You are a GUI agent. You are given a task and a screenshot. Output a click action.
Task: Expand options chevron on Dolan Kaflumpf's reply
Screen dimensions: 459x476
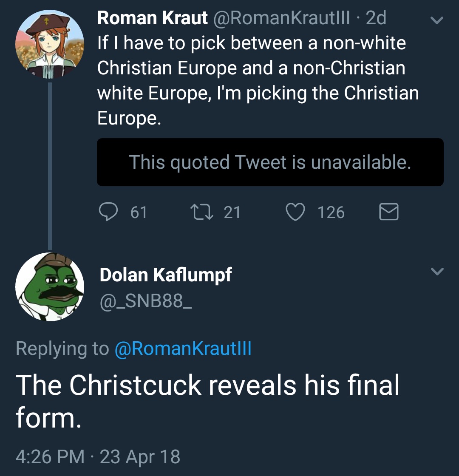(437, 271)
